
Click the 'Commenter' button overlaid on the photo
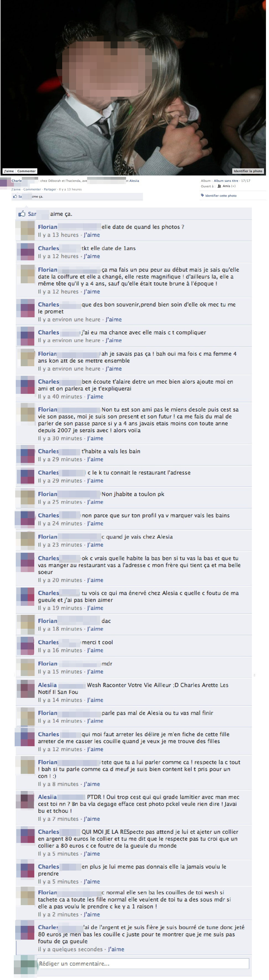[27, 171]
